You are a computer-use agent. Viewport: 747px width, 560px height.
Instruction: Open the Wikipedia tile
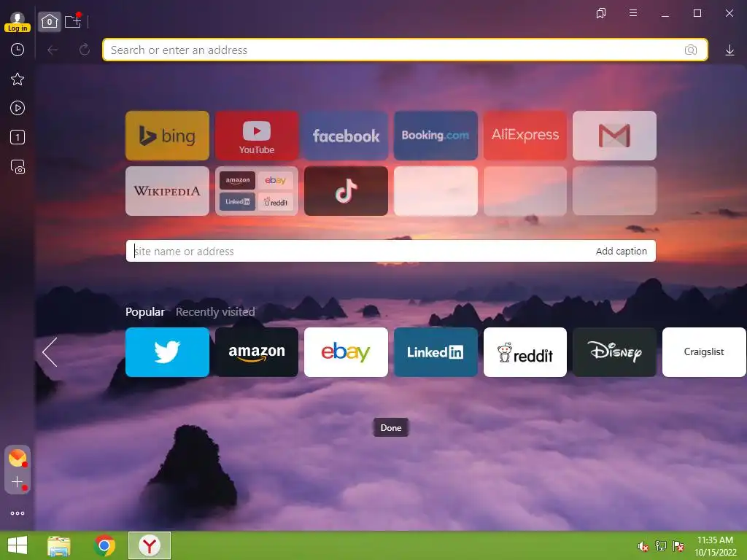167,191
